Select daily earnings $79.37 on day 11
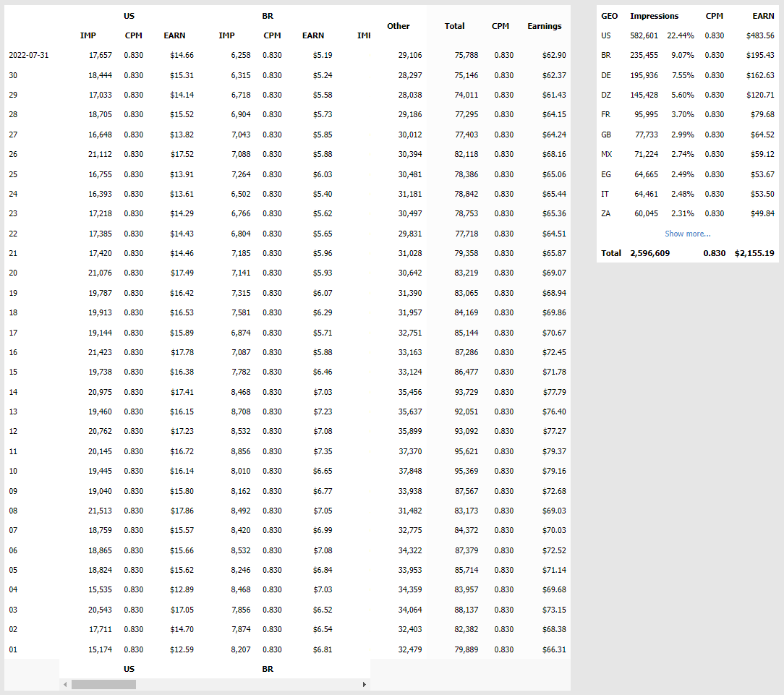 [554, 451]
